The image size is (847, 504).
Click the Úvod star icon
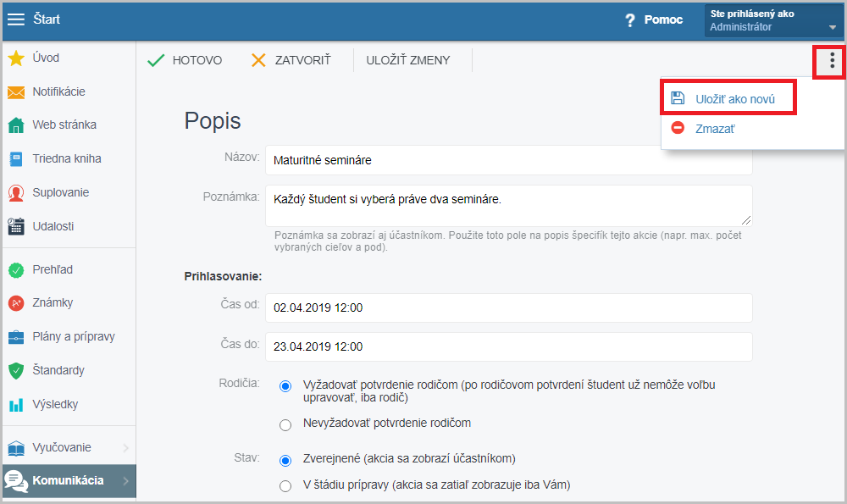(x=16, y=58)
